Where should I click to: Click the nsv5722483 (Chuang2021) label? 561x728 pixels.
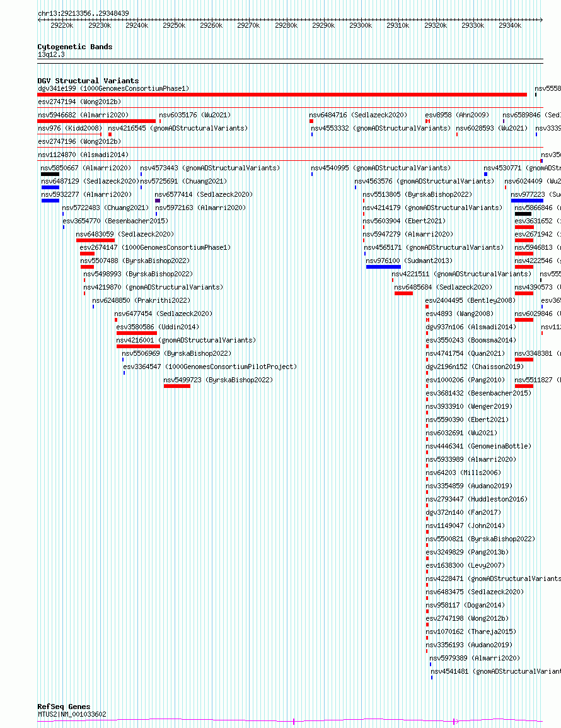(105, 208)
